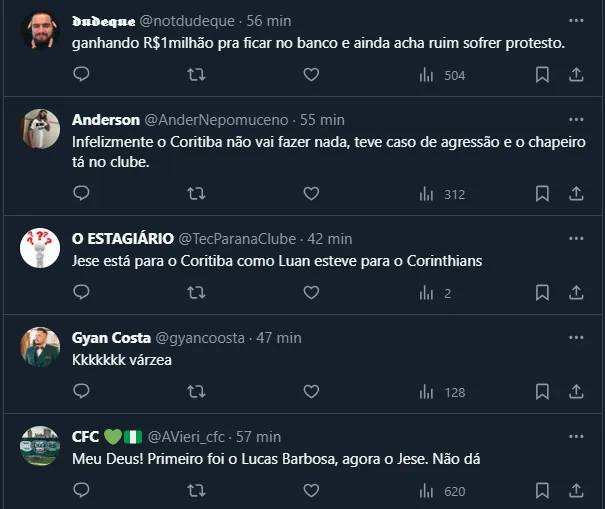The height and width of the screenshot is (509, 605).
Task: View the 620 views analytics icon
Action: (x=441, y=491)
